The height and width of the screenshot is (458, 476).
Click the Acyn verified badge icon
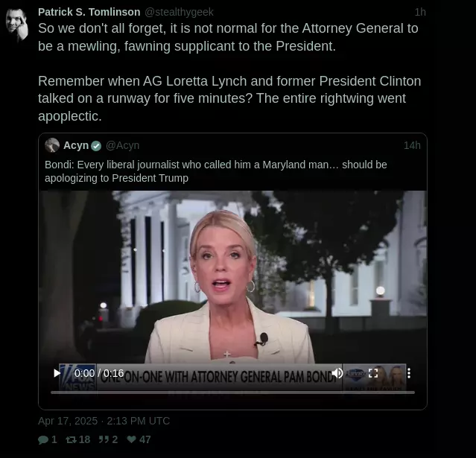pyautogui.click(x=96, y=146)
